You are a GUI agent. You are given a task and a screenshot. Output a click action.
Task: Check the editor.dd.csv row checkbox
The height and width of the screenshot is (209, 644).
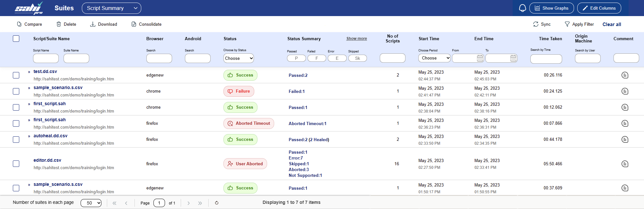pos(16,164)
